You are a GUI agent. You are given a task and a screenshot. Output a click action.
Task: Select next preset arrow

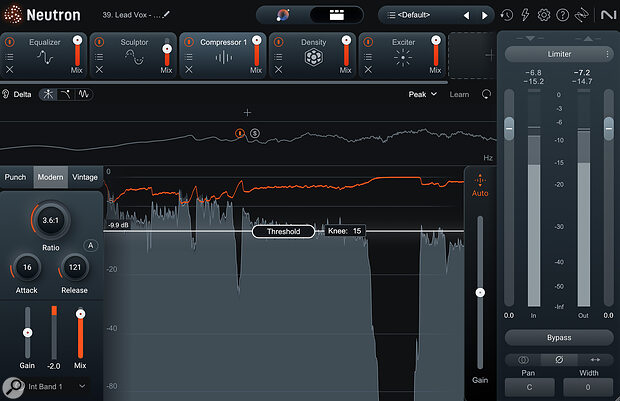pyautogui.click(x=484, y=15)
